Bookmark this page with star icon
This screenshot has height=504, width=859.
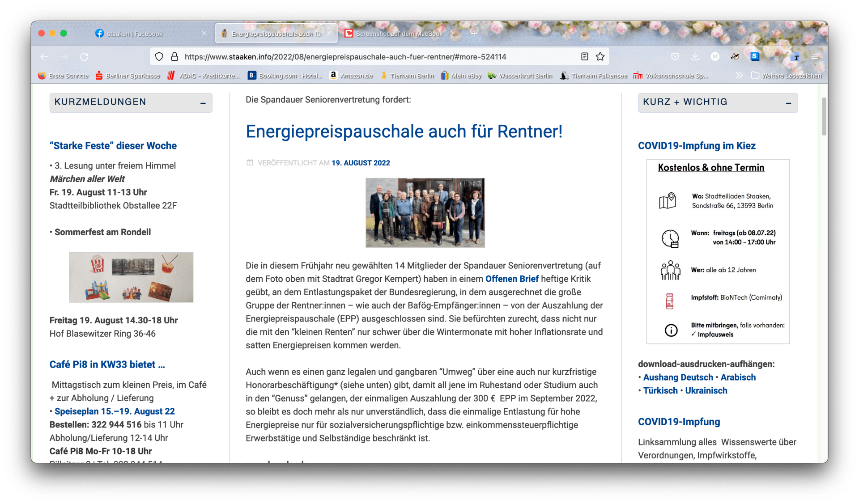[x=600, y=57]
